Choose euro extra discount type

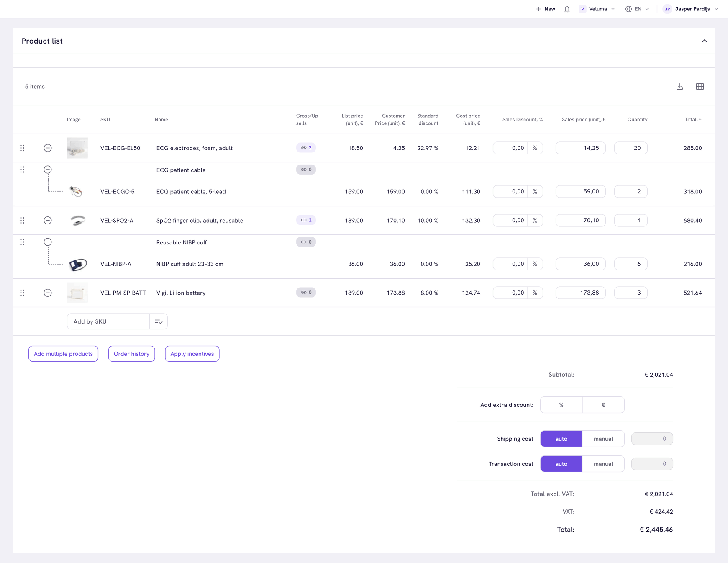click(603, 405)
